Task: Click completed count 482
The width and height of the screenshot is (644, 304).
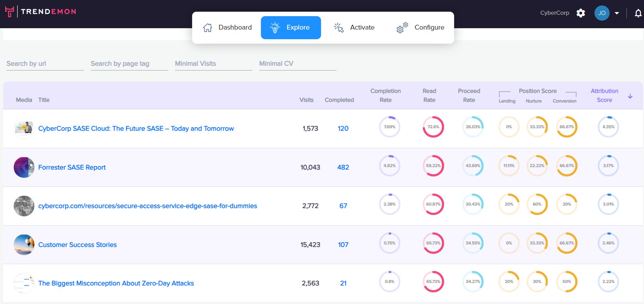Action: pos(343,167)
